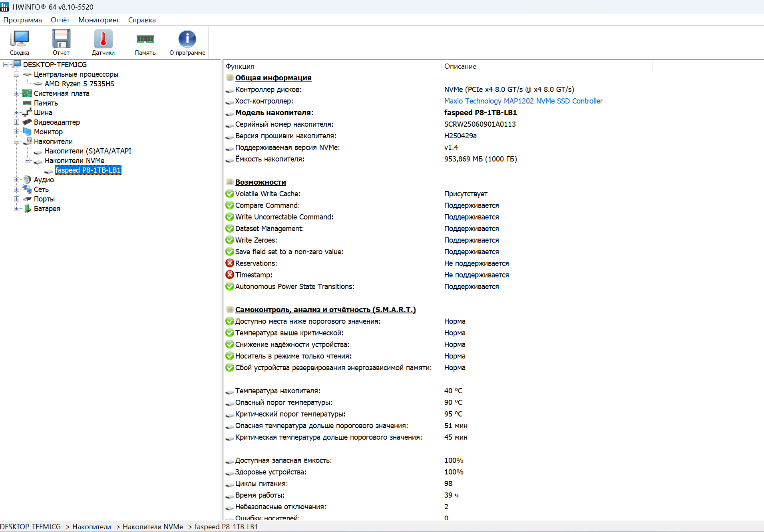
Task: Click the network icon beside Сеть
Action: click(27, 189)
